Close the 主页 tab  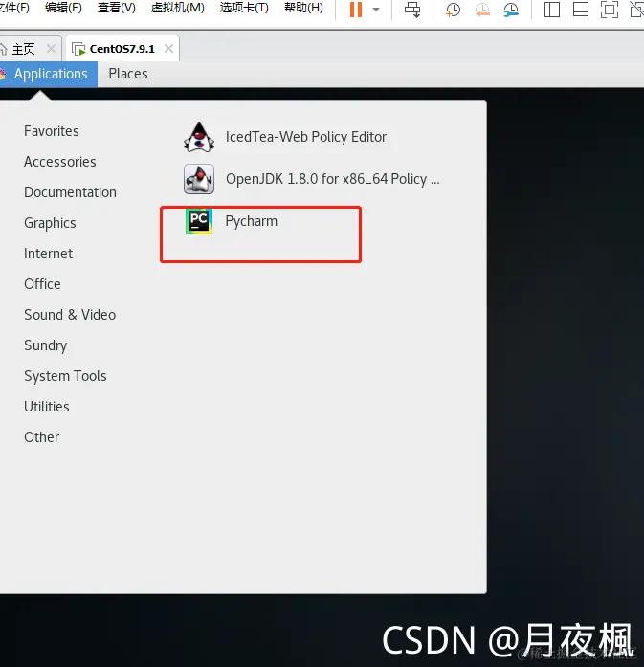[x=51, y=49]
